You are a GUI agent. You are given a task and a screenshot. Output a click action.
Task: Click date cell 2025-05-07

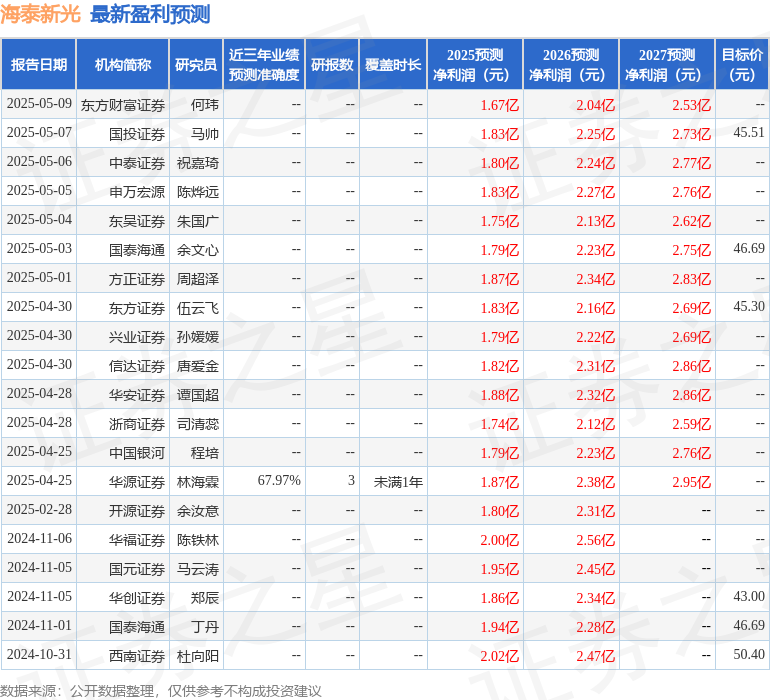click(39, 132)
